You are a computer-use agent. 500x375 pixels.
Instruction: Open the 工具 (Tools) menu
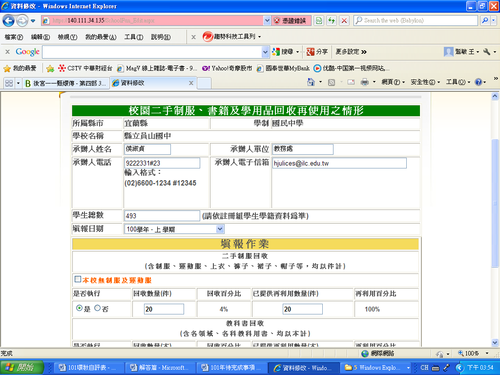(x=134, y=37)
